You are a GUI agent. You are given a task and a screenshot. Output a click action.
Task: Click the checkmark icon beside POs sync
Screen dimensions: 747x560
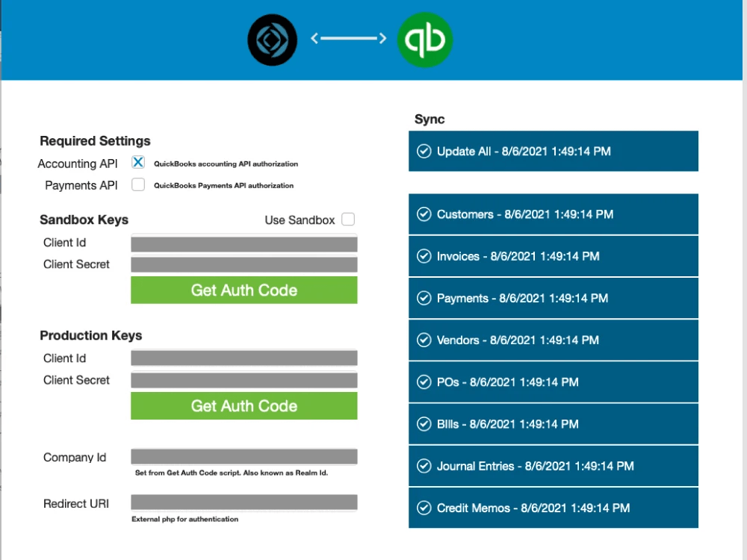424,382
